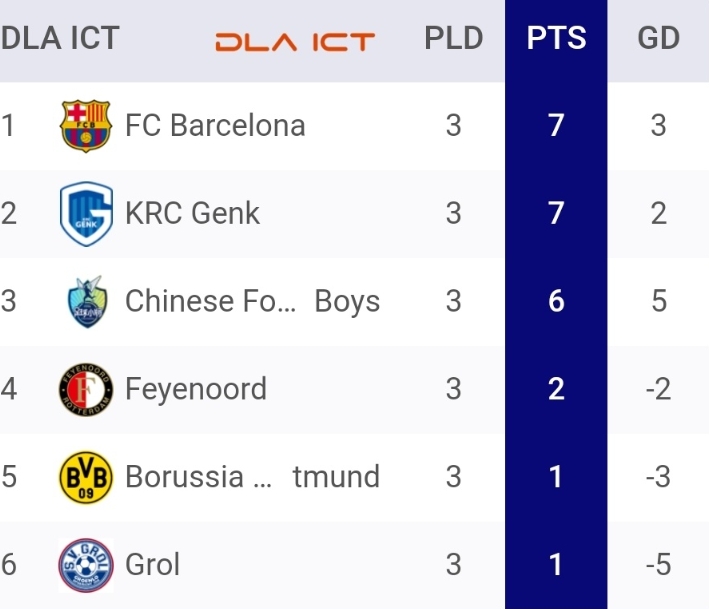Click the Chinese Football Boys team crest
The image size is (709, 609).
pyautogui.click(x=87, y=302)
